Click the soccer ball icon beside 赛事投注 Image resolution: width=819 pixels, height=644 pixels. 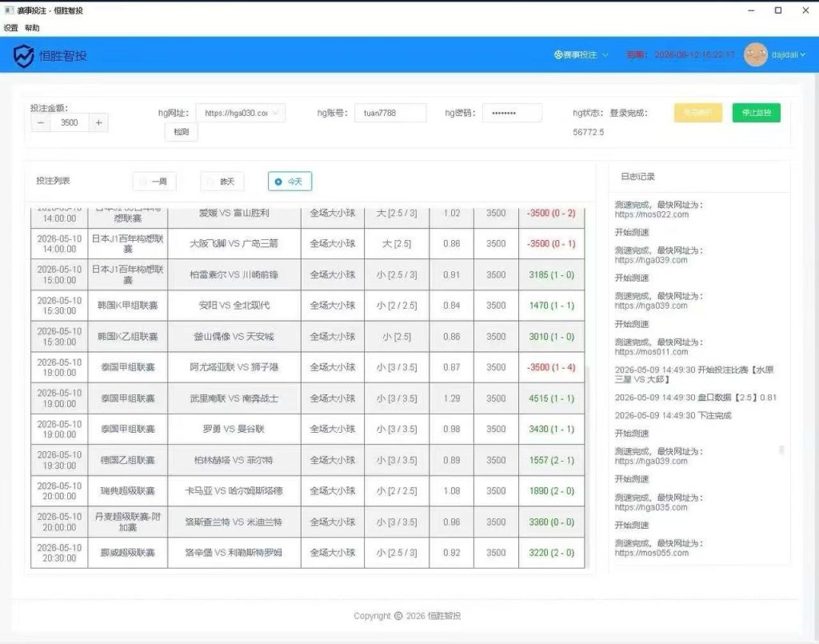557,54
